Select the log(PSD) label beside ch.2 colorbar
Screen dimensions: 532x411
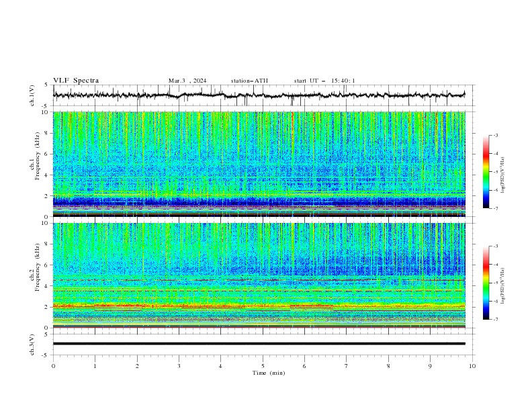(502, 285)
